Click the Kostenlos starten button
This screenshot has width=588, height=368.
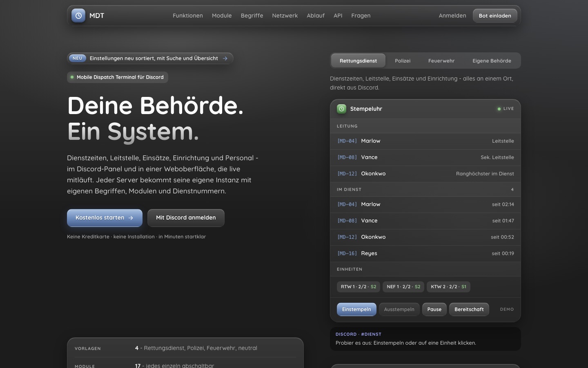105,218
